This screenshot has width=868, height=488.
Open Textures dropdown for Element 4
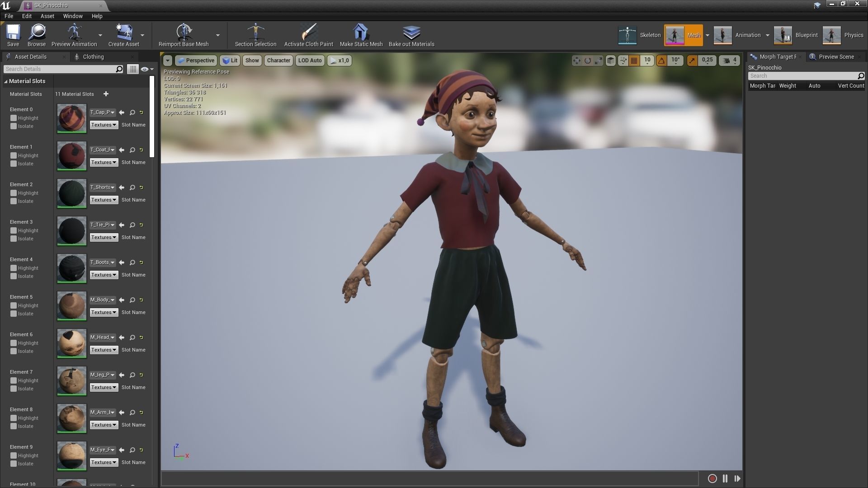(104, 275)
